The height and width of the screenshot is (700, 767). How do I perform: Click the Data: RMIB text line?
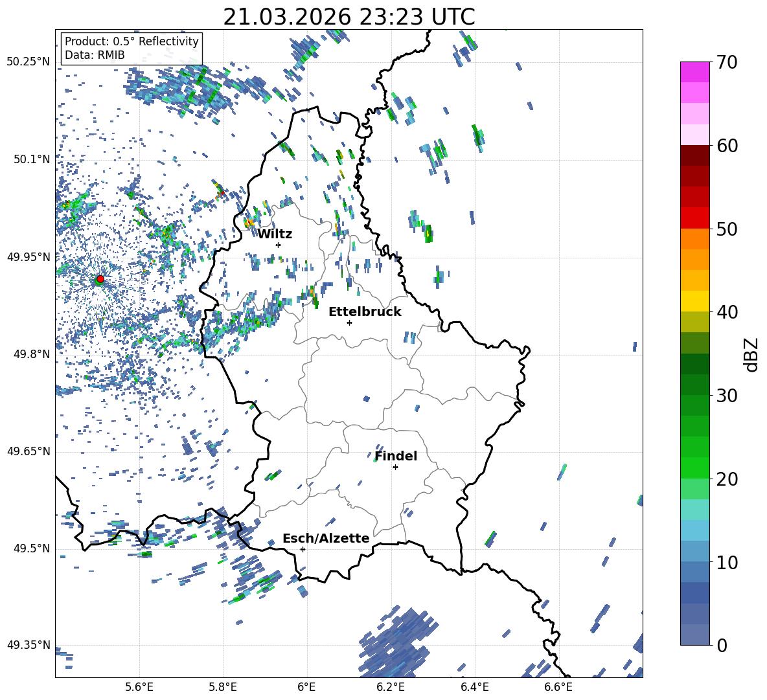pos(95,56)
